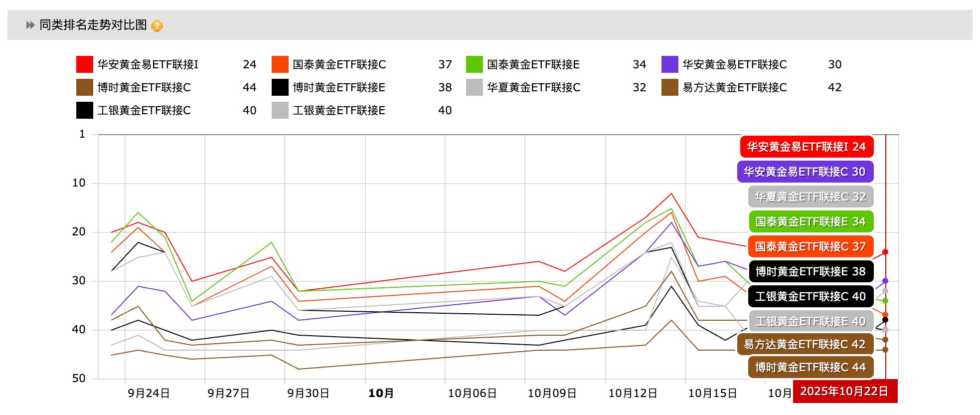Click legend label 工银黄金ETF联接E
The height and width of the screenshot is (415, 980).
point(339,110)
